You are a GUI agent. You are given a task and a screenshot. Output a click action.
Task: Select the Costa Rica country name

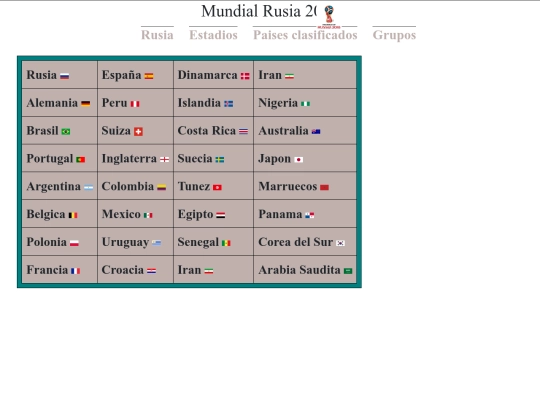[x=207, y=131]
